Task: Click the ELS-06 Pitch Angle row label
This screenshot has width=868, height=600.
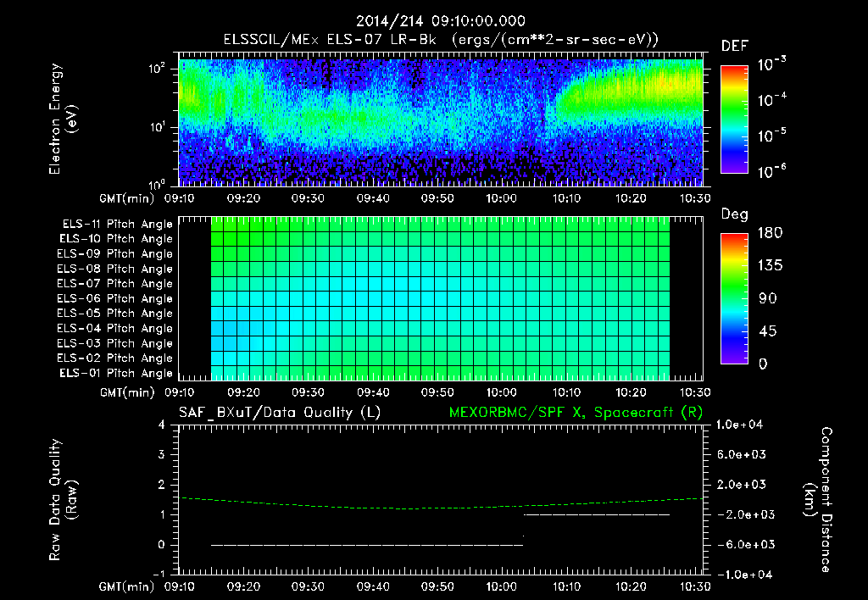Action: [x=115, y=299]
